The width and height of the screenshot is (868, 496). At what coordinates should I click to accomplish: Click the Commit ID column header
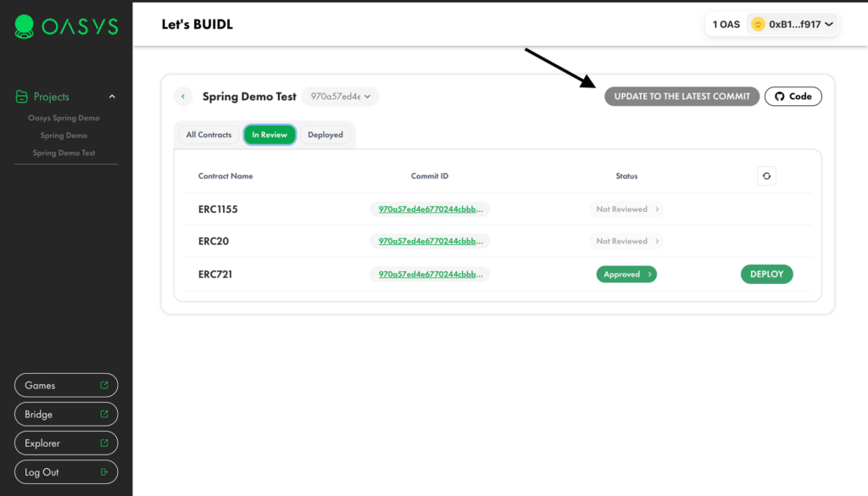pos(430,176)
